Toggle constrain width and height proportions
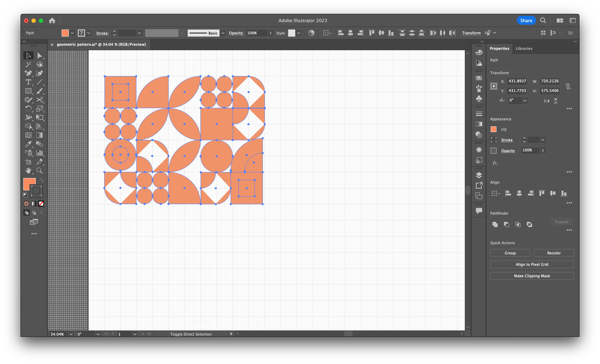This screenshot has height=364, width=600. tap(568, 86)
